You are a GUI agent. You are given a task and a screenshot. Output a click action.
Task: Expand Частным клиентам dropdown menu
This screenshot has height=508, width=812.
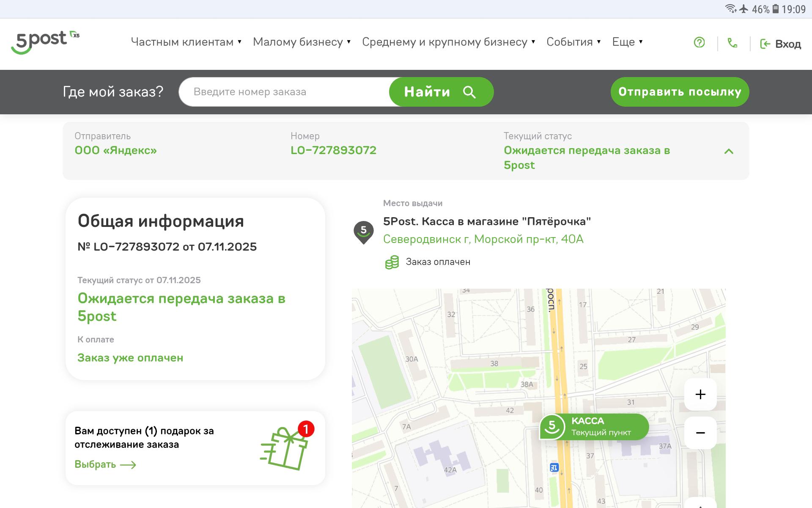186,42
